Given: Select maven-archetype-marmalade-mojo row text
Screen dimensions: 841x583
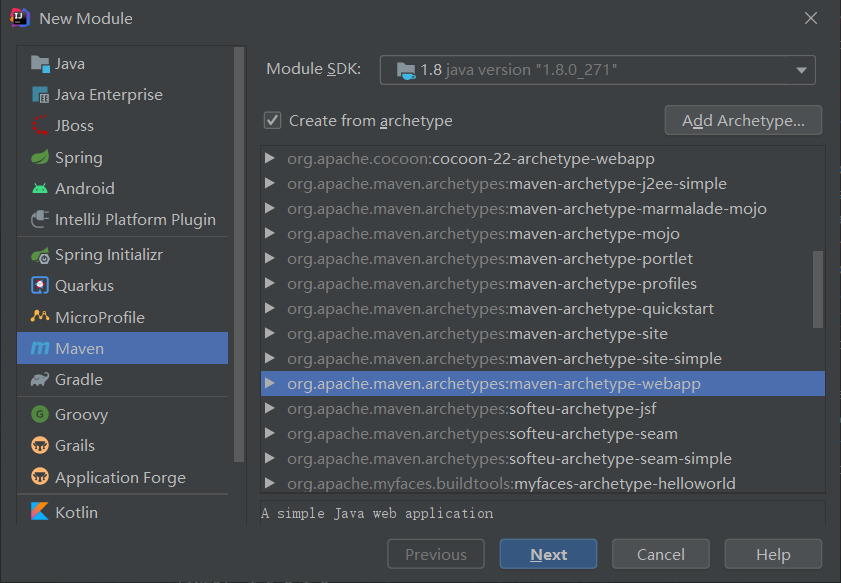Looking at the screenshot, I should coord(527,209).
